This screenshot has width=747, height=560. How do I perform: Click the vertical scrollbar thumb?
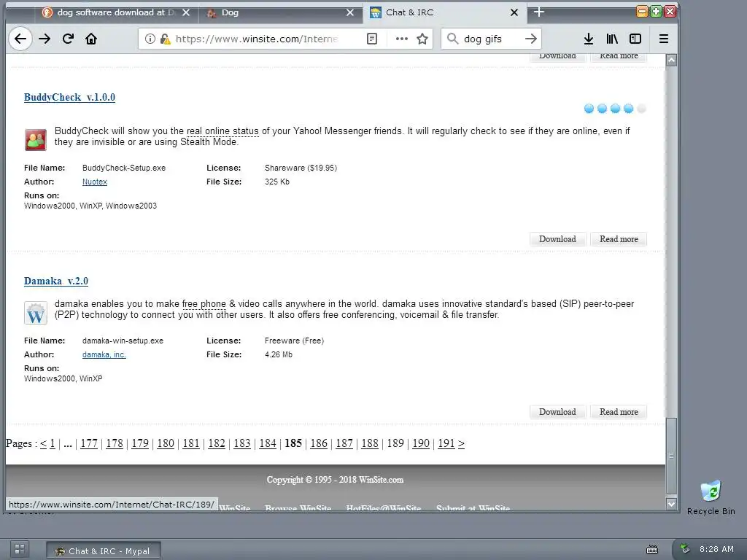click(671, 456)
